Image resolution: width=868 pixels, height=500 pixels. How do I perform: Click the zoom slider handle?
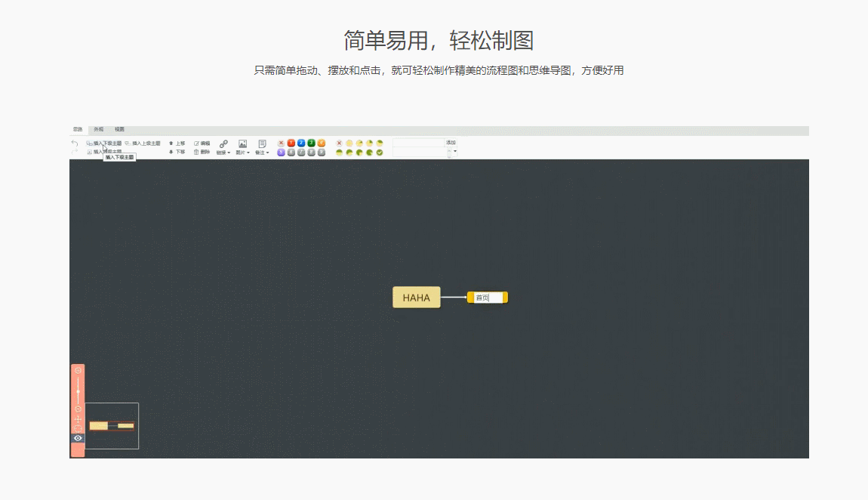[78, 391]
